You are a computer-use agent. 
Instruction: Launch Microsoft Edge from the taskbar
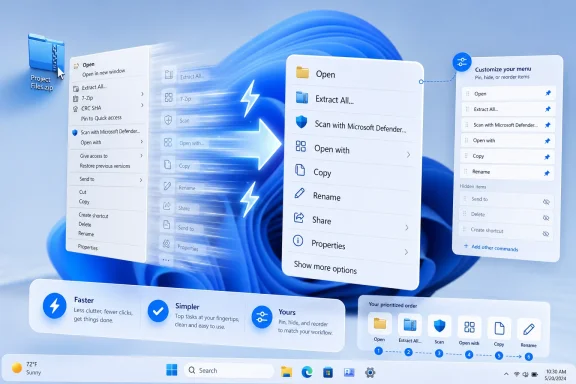coord(307,372)
